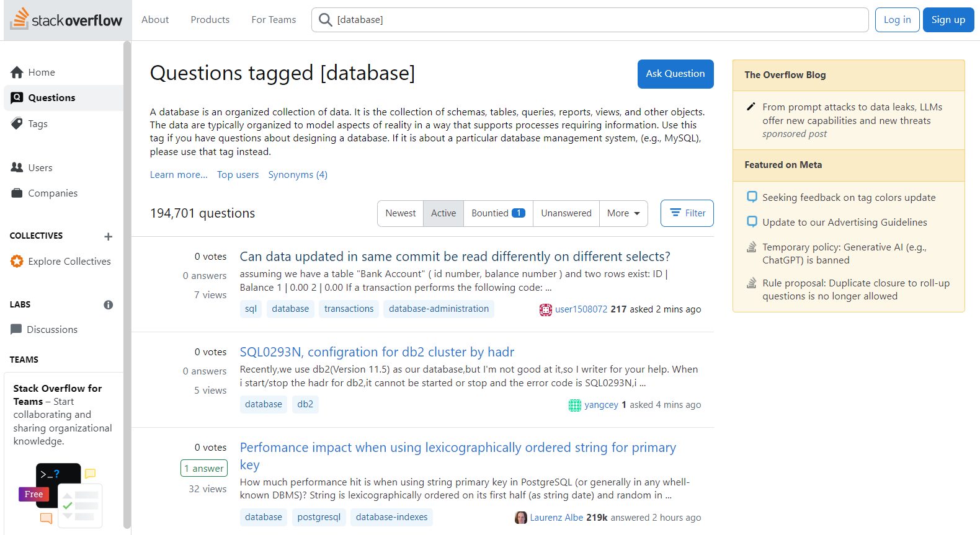The width and height of the screenshot is (980, 535).
Task: Open Update to our Advertising Guidelines
Action: [x=845, y=223]
